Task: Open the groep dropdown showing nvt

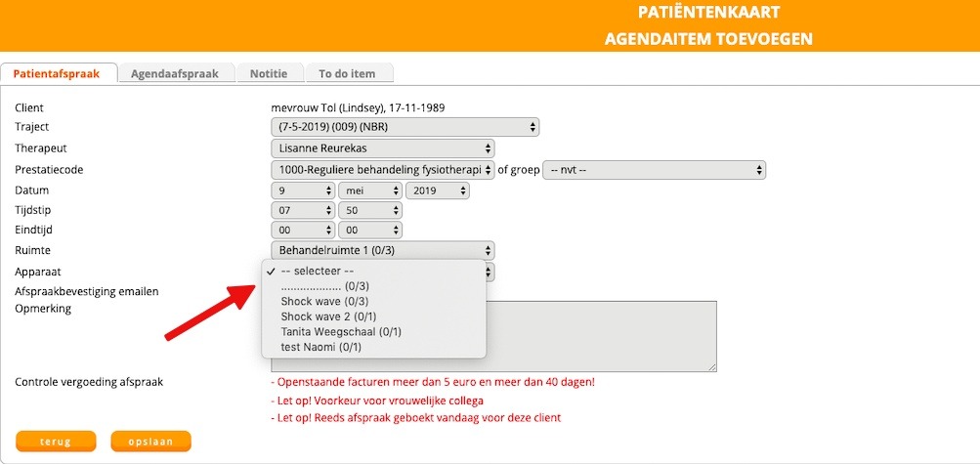Action: (654, 170)
